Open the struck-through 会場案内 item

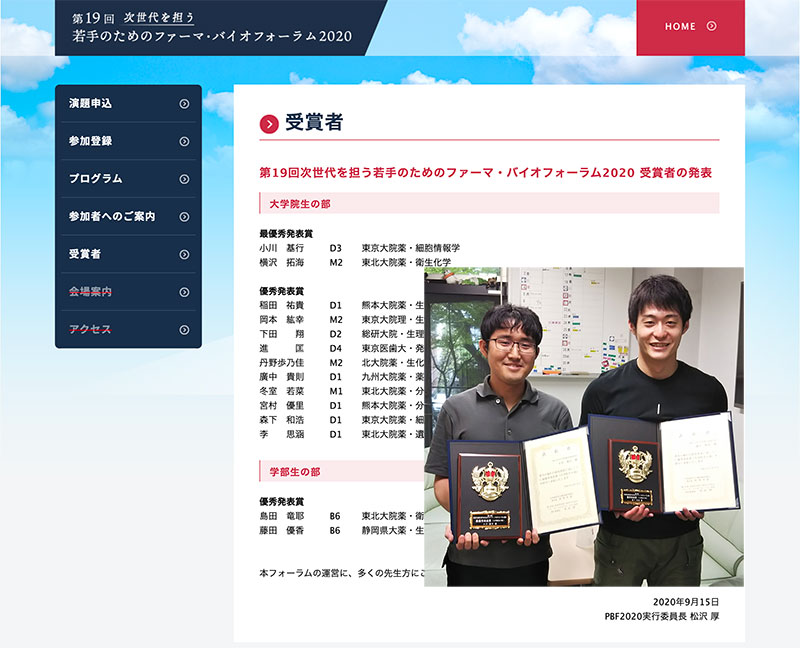click(91, 292)
